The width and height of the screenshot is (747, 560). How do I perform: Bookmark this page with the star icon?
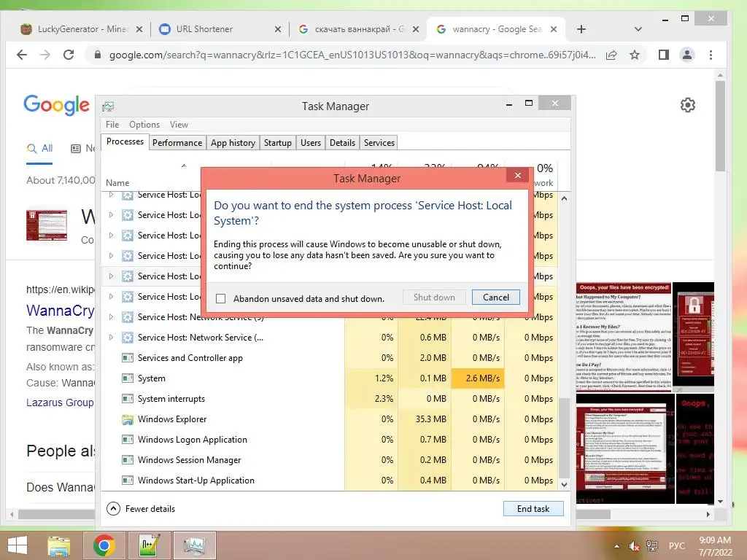[x=635, y=55]
